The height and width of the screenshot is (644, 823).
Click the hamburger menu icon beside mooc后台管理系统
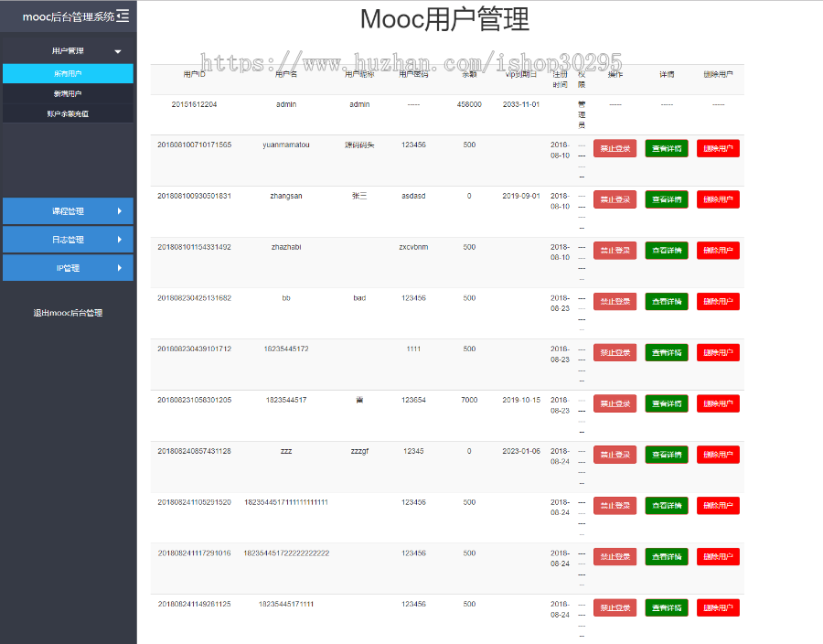(122, 16)
